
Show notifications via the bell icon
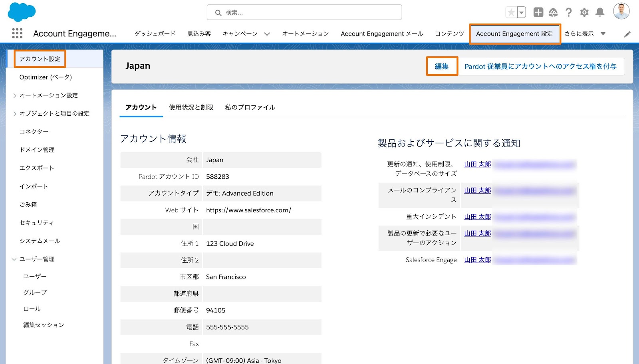[x=600, y=12]
